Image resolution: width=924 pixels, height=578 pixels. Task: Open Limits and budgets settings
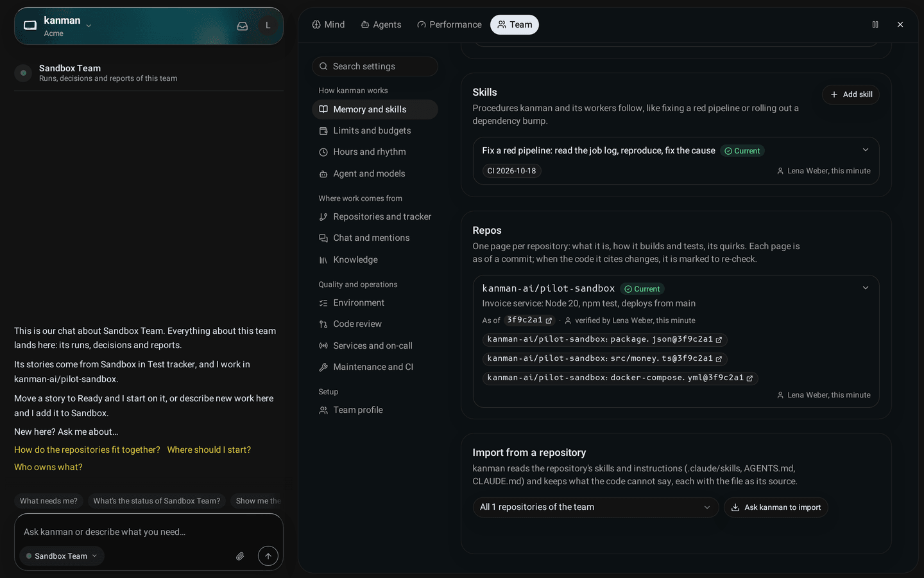coord(375,130)
